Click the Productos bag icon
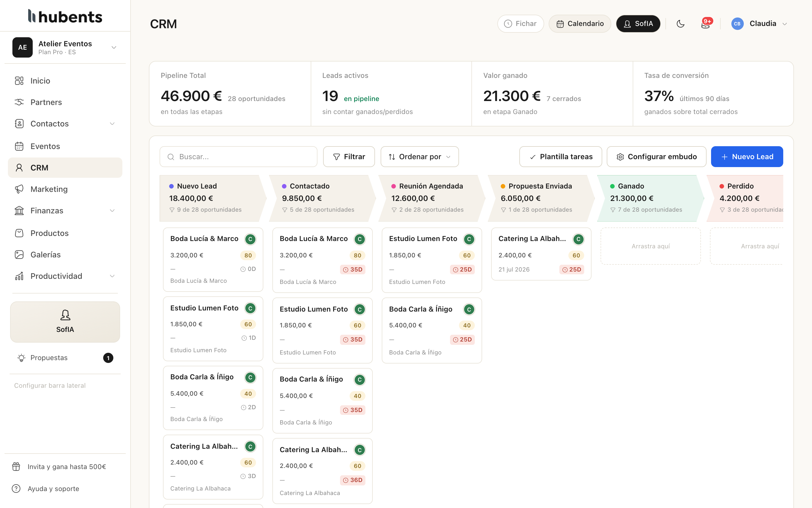The height and width of the screenshot is (508, 812). tap(19, 233)
